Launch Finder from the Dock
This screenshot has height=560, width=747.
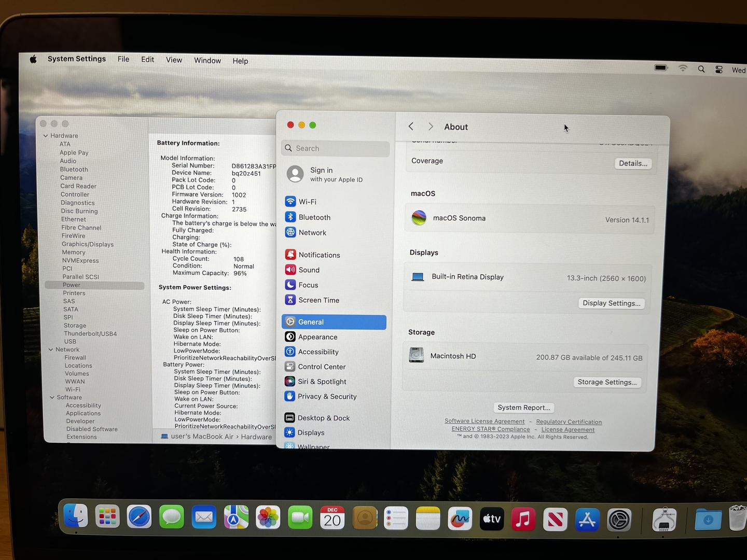(76, 516)
